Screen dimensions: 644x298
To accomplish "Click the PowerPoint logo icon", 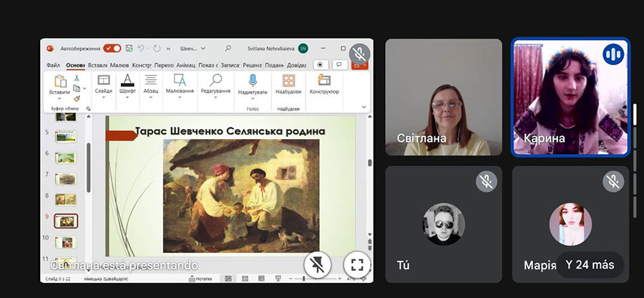I will [x=50, y=49].
